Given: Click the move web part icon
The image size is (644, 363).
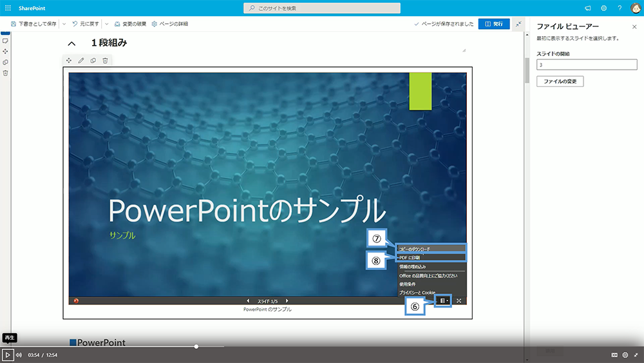Looking at the screenshot, I should pos(69,61).
